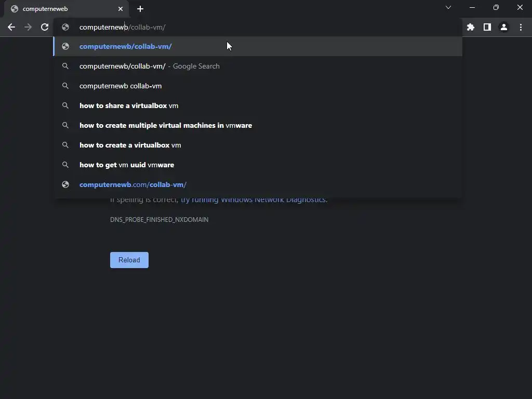
Task: Restore down the Chrome window
Action: point(496,7)
